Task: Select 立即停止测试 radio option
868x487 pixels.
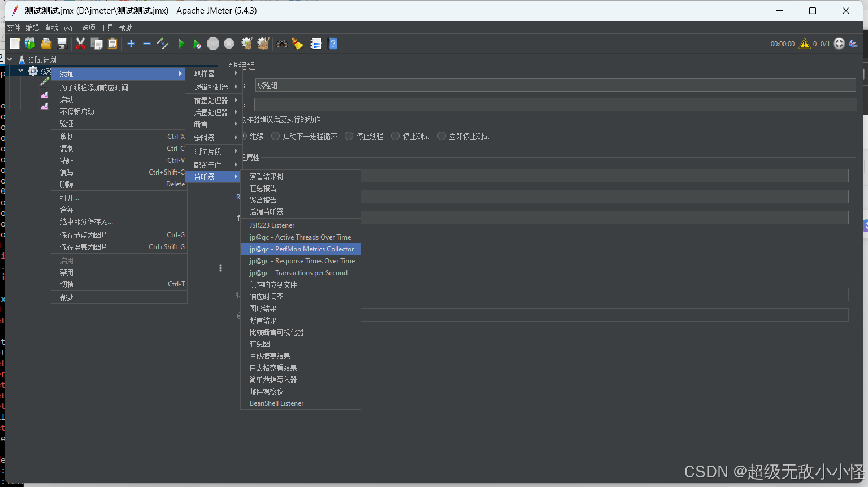Action: pyautogui.click(x=463, y=136)
